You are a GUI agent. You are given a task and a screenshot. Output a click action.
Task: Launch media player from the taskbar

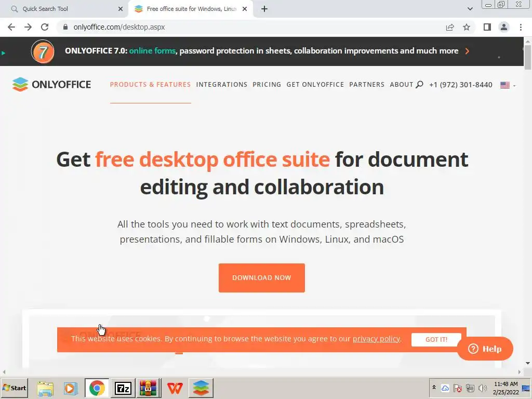(x=70, y=388)
